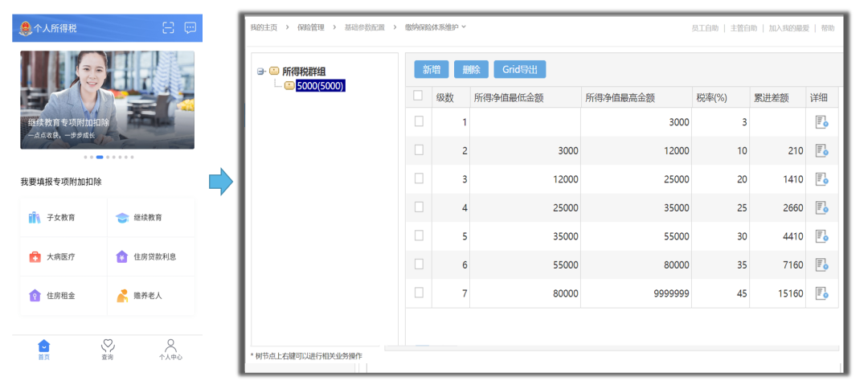This screenshot has width=868, height=385.
Task: Toggle the select-all header checkbox
Action: 418,96
